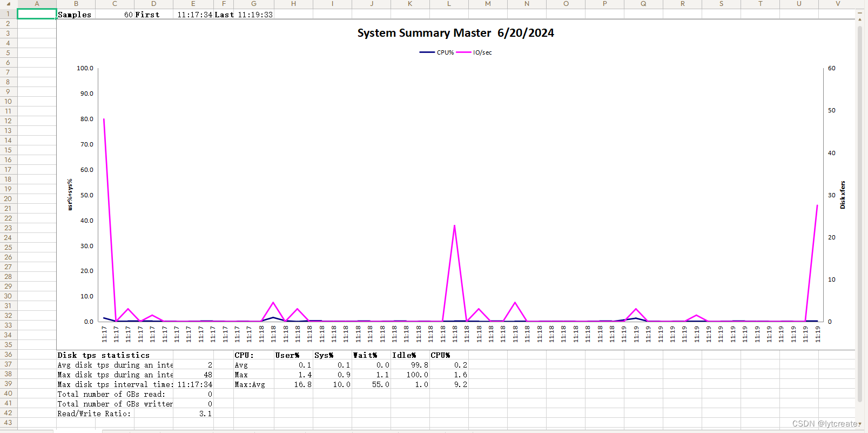868x433 pixels.
Task: Click the 'Avg disk tps during an inte' cell
Action: point(115,365)
